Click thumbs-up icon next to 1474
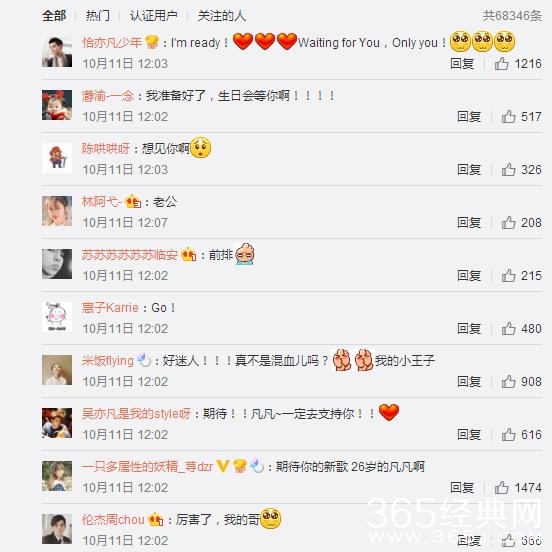 click(501, 488)
